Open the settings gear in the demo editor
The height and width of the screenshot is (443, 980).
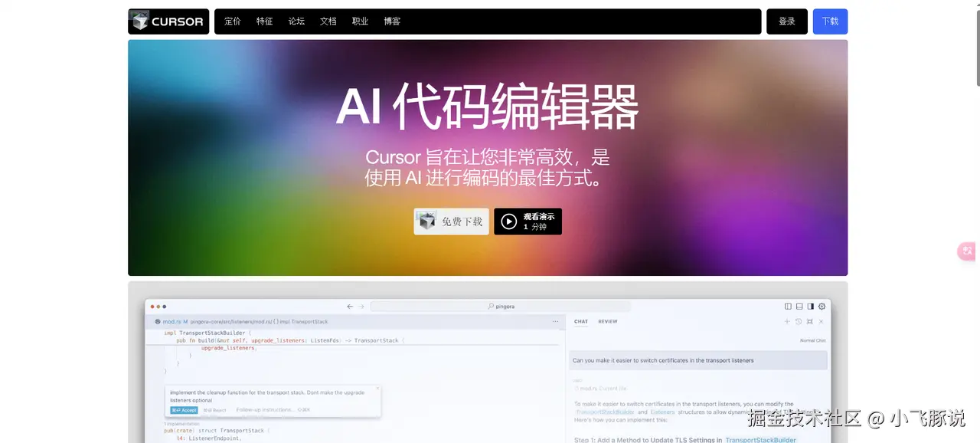(x=822, y=307)
